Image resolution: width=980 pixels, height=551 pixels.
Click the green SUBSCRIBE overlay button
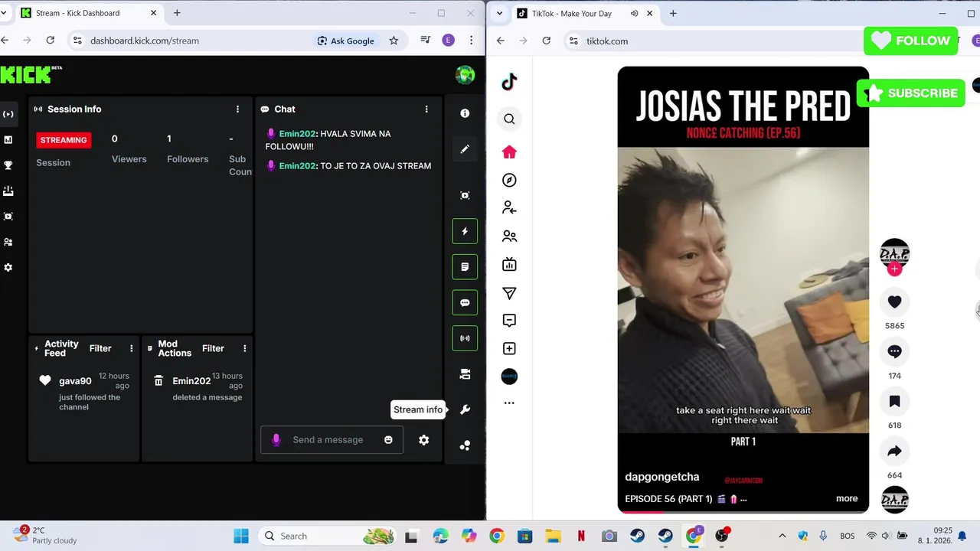(911, 93)
